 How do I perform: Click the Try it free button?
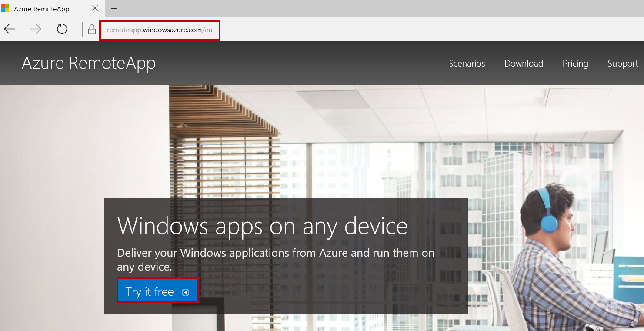coord(158,291)
